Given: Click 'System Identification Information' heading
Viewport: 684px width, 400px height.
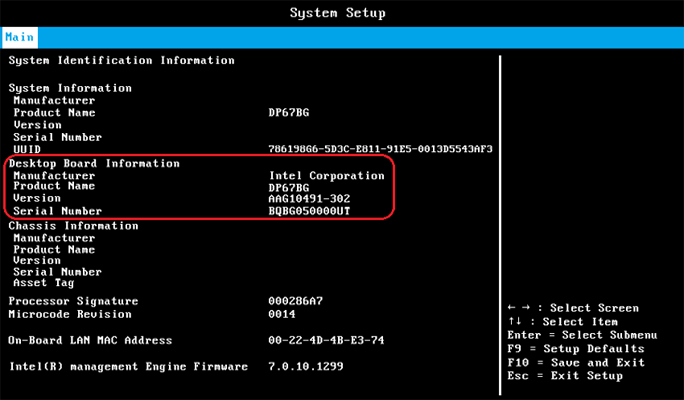Looking at the screenshot, I should tap(122, 61).
